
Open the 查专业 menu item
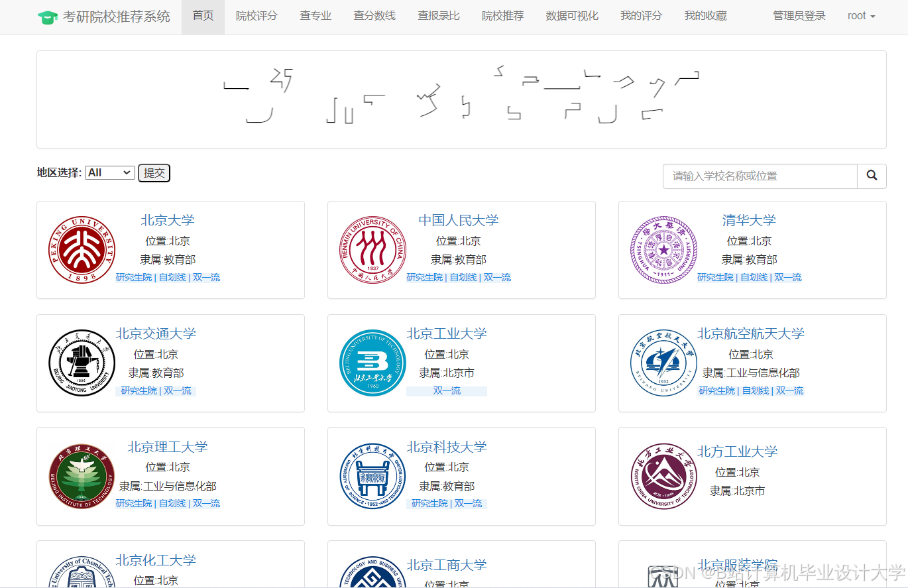click(315, 16)
